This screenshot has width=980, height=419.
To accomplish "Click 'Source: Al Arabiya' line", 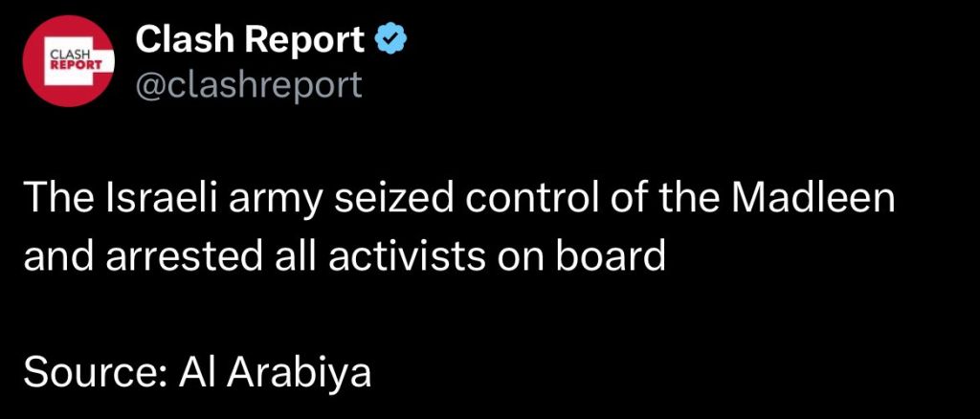I will (197, 373).
